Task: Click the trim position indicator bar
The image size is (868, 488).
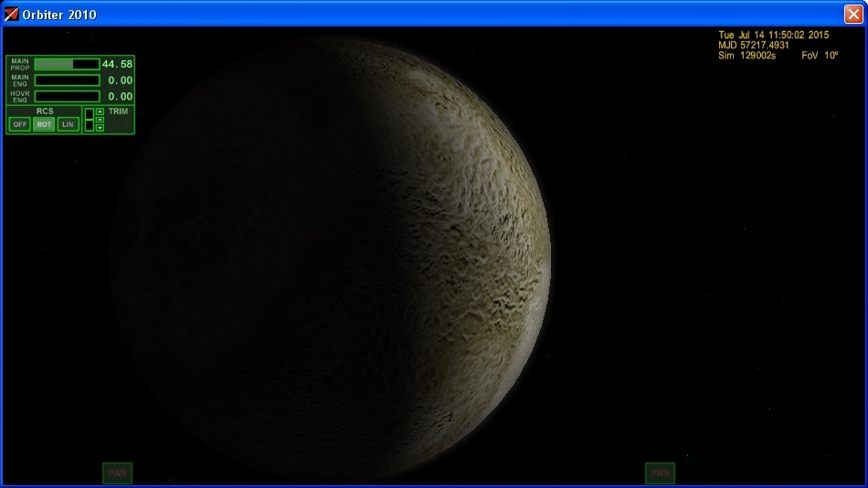Action: click(x=90, y=120)
